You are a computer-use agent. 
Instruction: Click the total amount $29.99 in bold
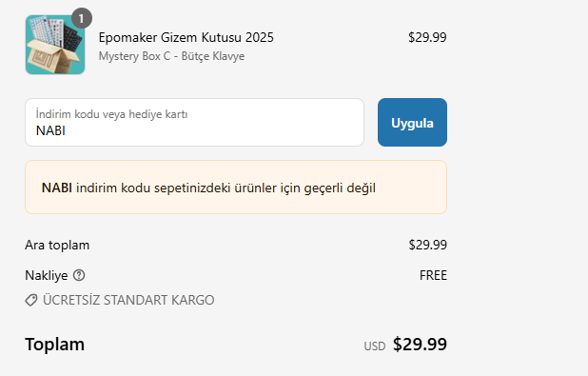tap(420, 345)
